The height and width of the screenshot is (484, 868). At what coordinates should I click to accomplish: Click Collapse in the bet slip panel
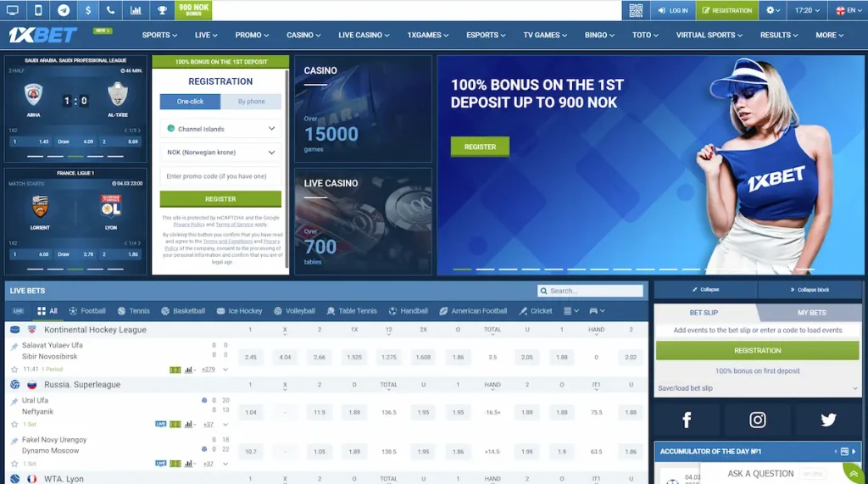(706, 290)
